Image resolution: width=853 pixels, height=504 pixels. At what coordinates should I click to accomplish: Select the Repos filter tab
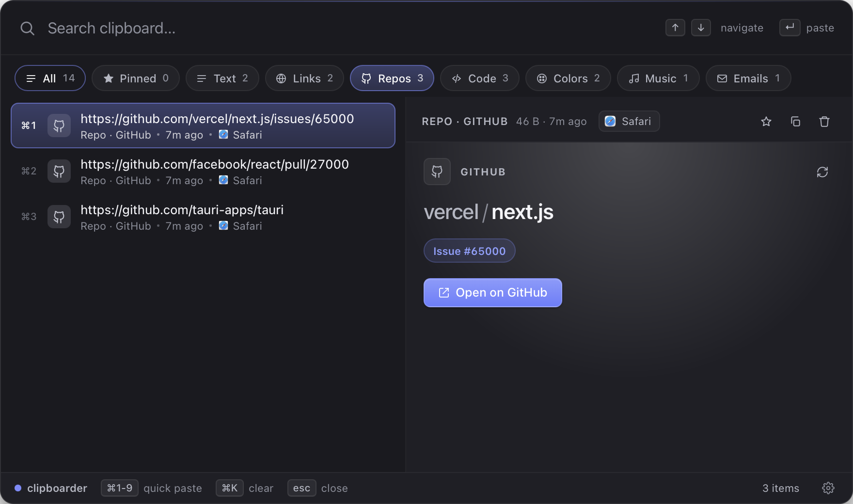coord(392,78)
